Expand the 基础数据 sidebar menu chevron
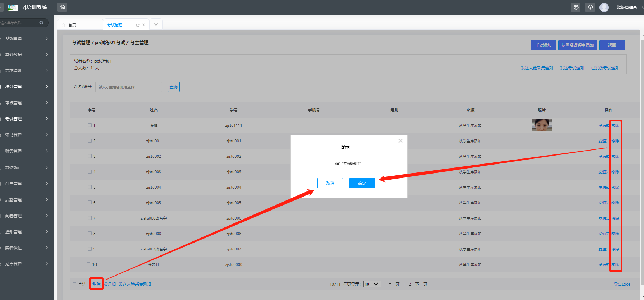The height and width of the screenshot is (300, 644). click(x=47, y=54)
